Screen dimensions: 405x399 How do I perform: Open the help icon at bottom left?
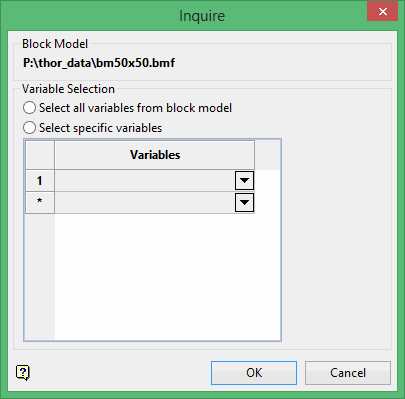[x=23, y=372]
